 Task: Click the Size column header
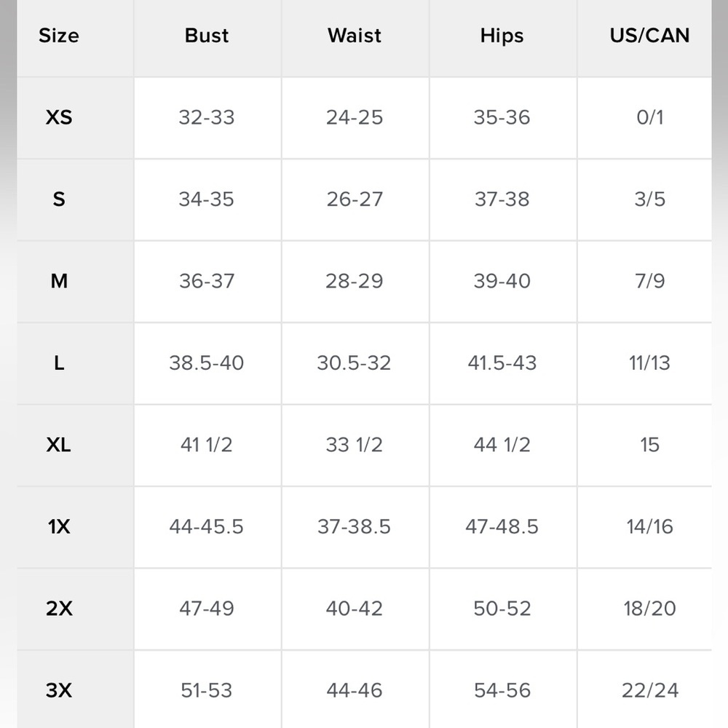(x=59, y=36)
